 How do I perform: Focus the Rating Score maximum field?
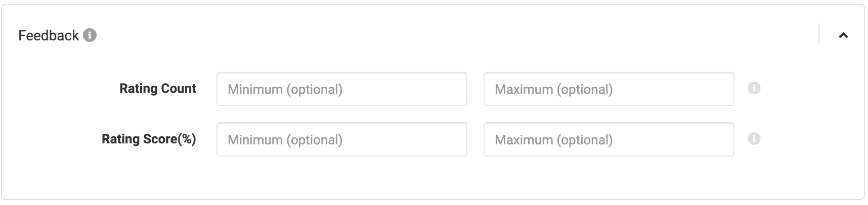[x=609, y=139]
